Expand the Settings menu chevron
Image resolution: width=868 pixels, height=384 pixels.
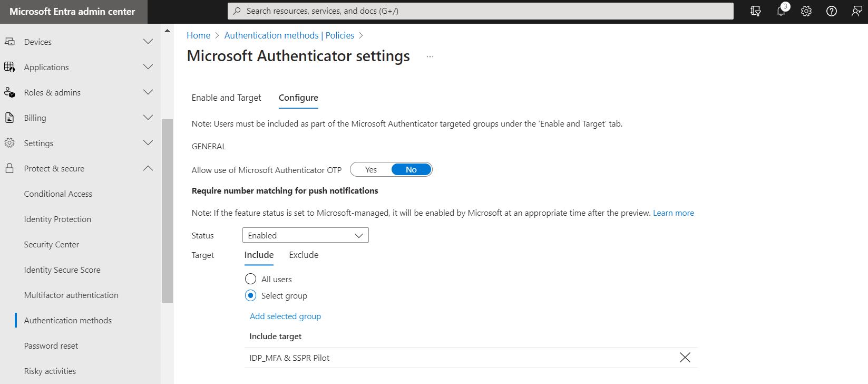tap(148, 143)
